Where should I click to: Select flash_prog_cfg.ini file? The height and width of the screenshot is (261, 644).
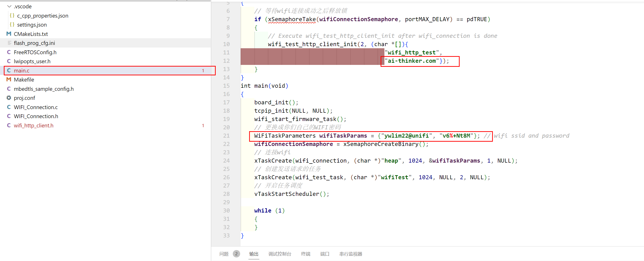(34, 43)
